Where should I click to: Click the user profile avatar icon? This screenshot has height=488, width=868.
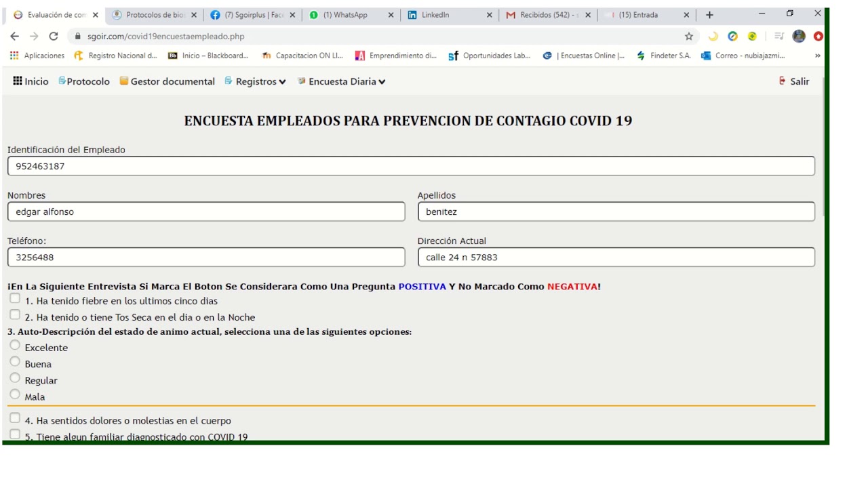pos(799,37)
